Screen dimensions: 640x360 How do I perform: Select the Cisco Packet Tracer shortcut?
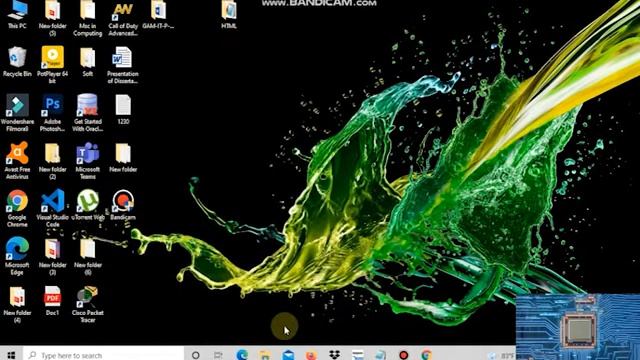point(87,304)
